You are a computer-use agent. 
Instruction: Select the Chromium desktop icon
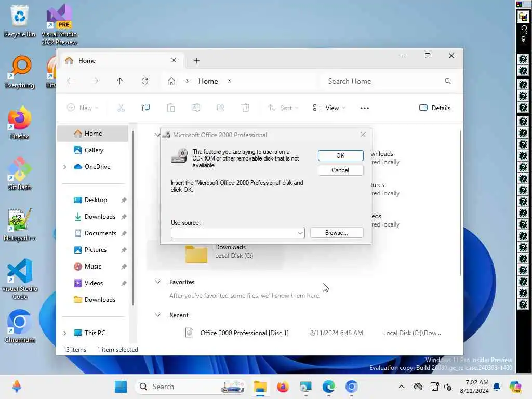pyautogui.click(x=20, y=326)
